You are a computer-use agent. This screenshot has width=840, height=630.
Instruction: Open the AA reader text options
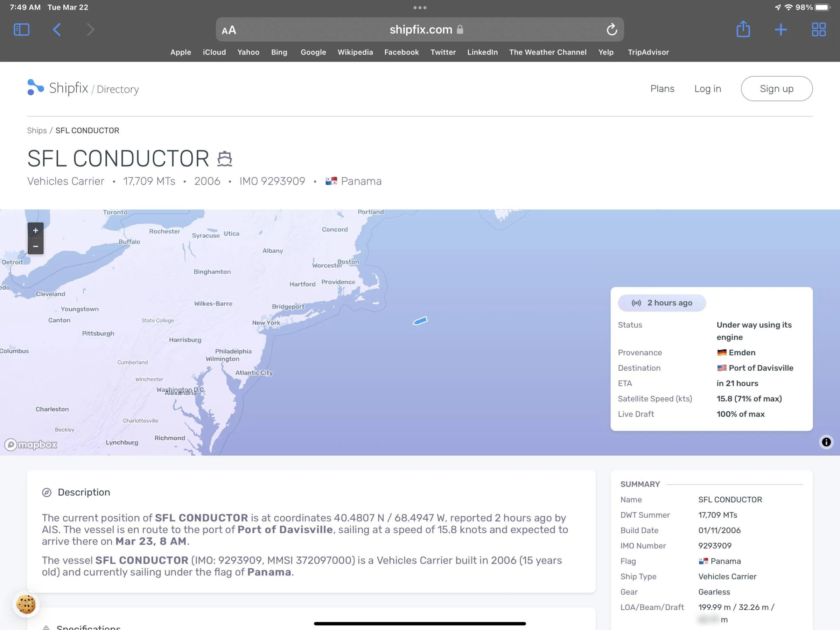(229, 30)
